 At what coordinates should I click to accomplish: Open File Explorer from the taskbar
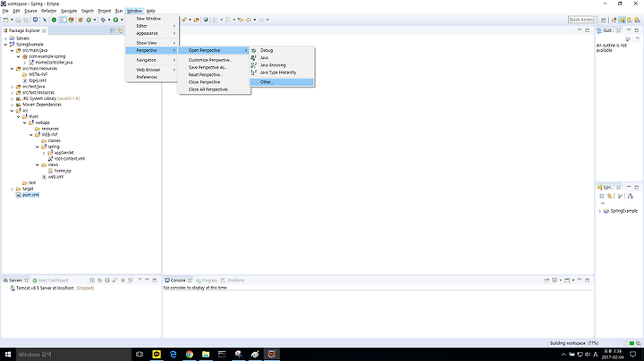pos(206,354)
